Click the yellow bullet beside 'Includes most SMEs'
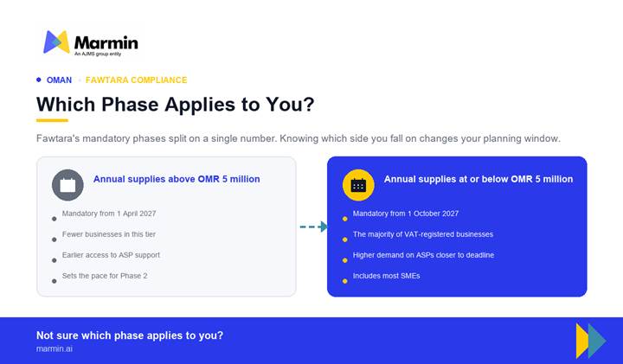623x364 pixels. click(345, 281)
